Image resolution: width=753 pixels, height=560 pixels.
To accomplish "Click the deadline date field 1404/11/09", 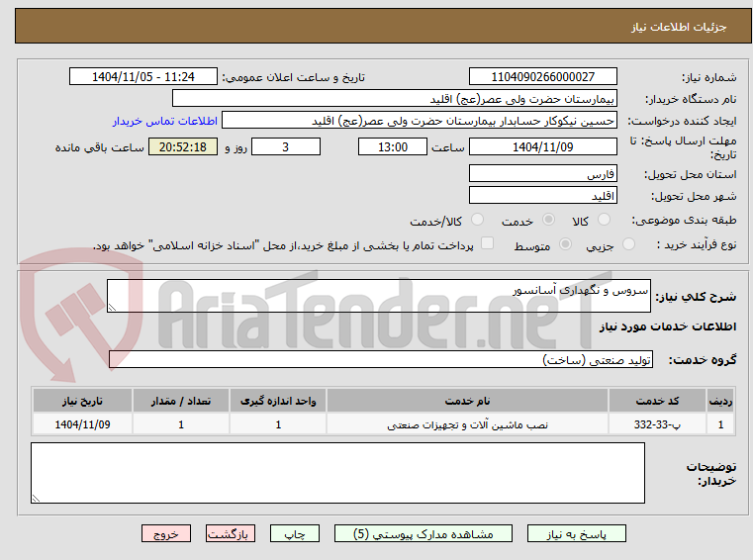I will click(x=542, y=147).
